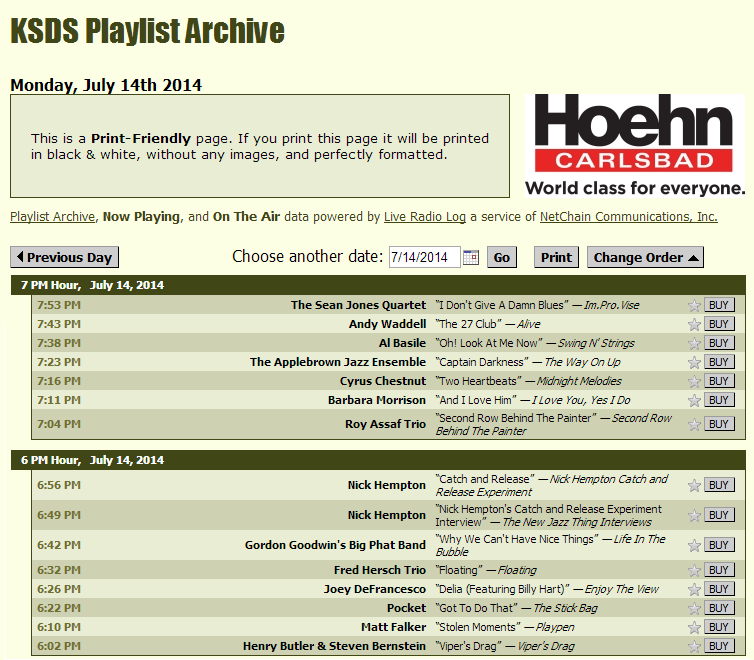Image resolution: width=754 pixels, height=660 pixels.
Task: Click the 6:02 PM timestamp
Action: coord(59,647)
